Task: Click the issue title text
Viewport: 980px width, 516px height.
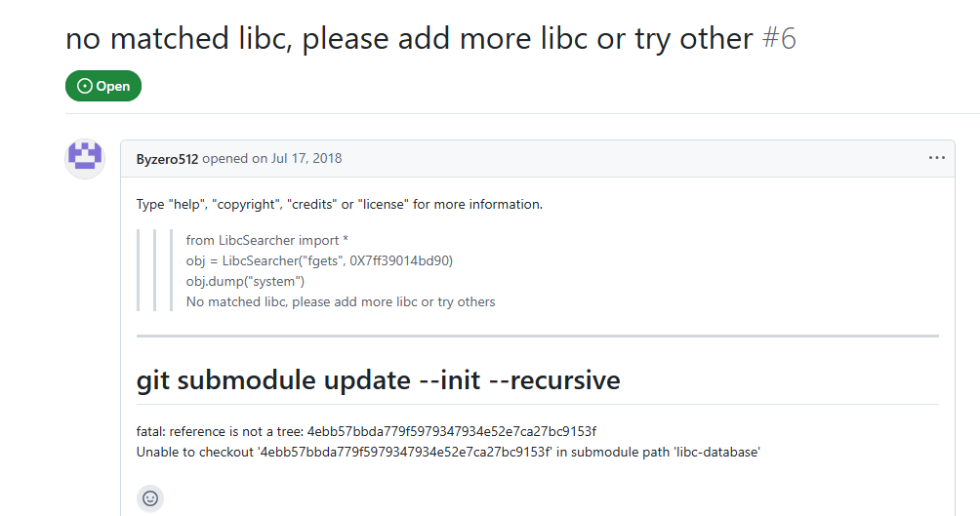Action: (x=409, y=39)
